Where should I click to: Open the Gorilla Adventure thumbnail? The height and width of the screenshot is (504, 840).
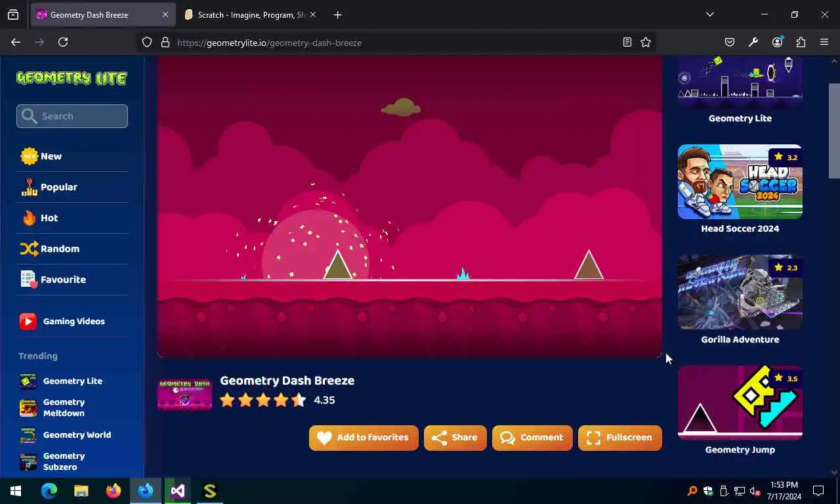point(740,292)
